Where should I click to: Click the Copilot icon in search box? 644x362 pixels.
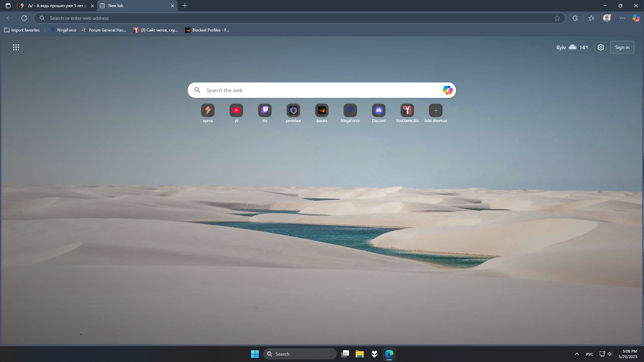[448, 90]
